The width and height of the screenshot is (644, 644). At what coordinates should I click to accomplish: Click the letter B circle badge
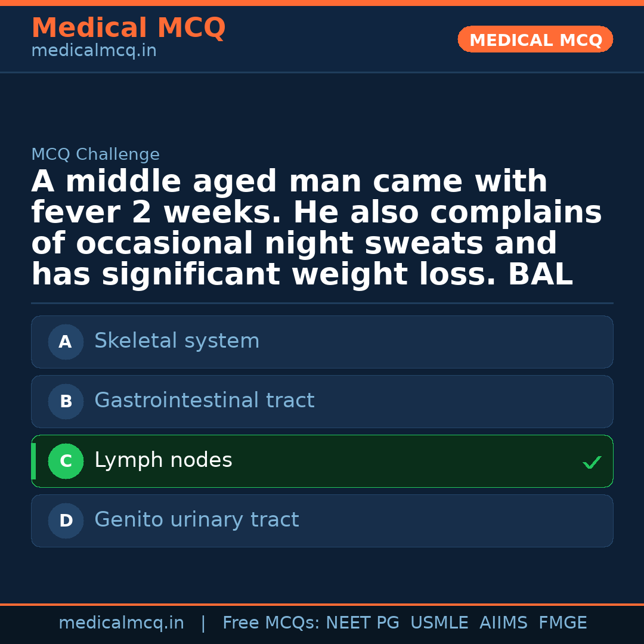pyautogui.click(x=66, y=401)
